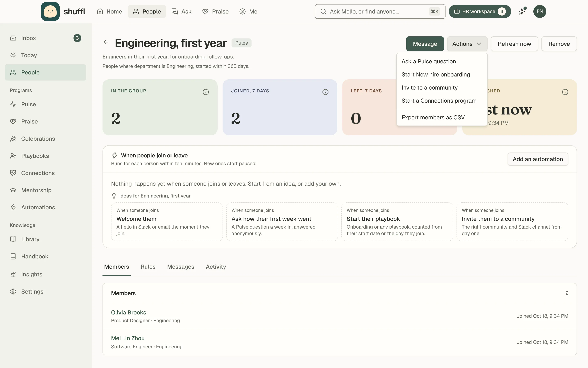Switch to the Messages tab
The width and height of the screenshot is (588, 368).
click(x=180, y=267)
